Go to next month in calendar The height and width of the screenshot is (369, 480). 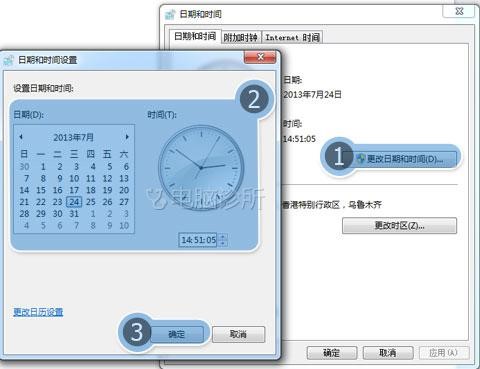click(x=127, y=137)
